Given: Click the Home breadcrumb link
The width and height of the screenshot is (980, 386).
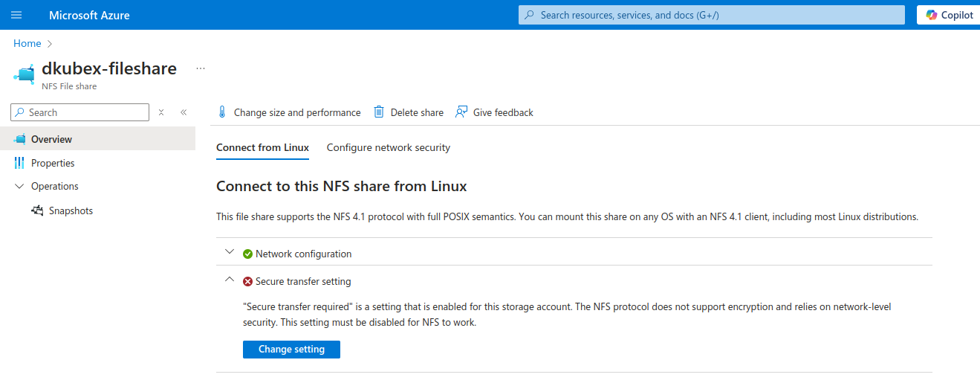Looking at the screenshot, I should pyautogui.click(x=27, y=44).
